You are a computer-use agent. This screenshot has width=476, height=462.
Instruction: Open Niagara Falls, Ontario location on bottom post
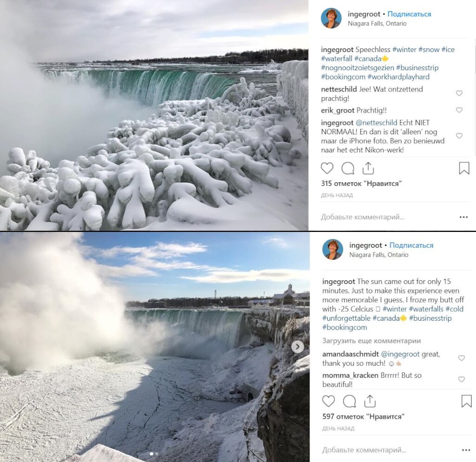tap(378, 255)
